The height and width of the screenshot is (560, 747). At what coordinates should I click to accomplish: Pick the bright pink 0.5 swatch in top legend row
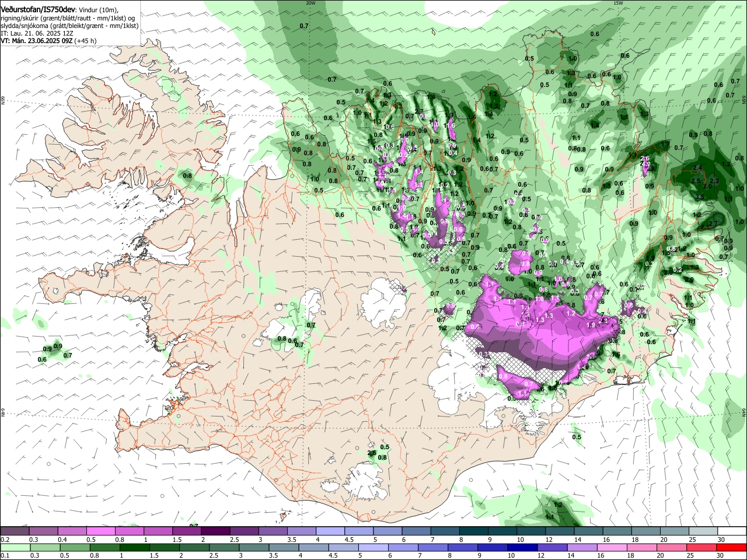click(x=100, y=531)
